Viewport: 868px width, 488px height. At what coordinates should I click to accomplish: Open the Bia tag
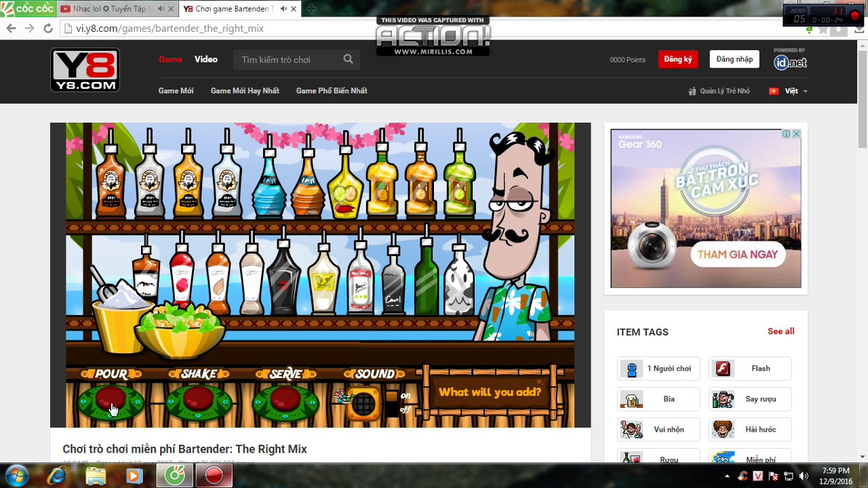[x=659, y=399]
